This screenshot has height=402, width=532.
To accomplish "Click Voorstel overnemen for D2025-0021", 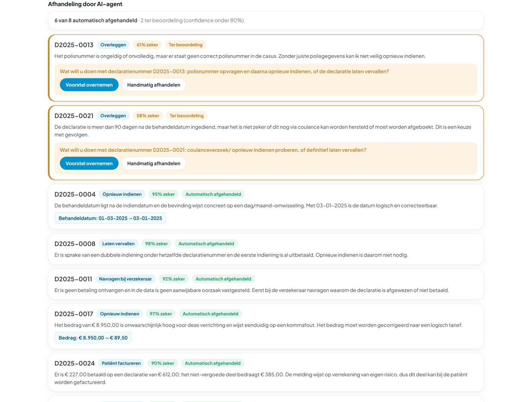I will [x=89, y=163].
